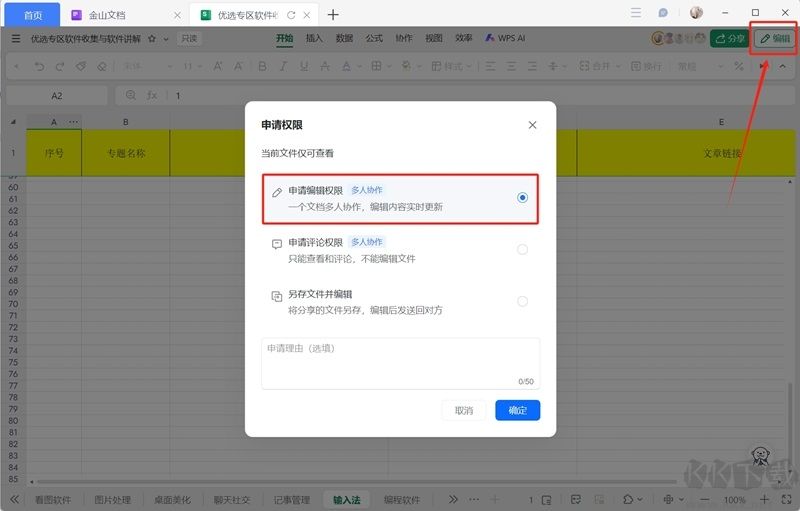
Task: Click the align left icon
Action: (490, 66)
